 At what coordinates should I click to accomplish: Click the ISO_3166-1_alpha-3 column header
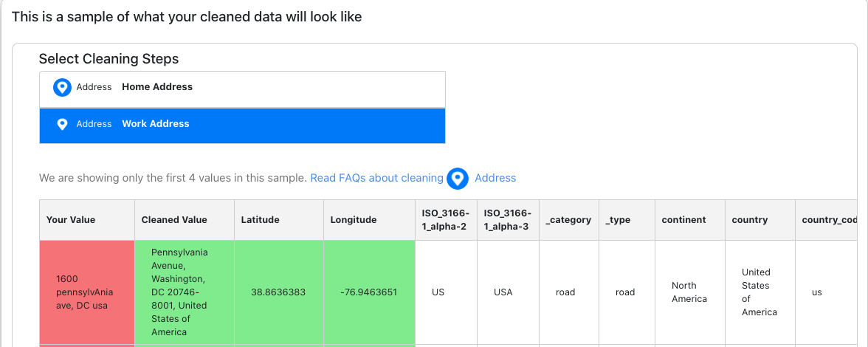click(508, 220)
